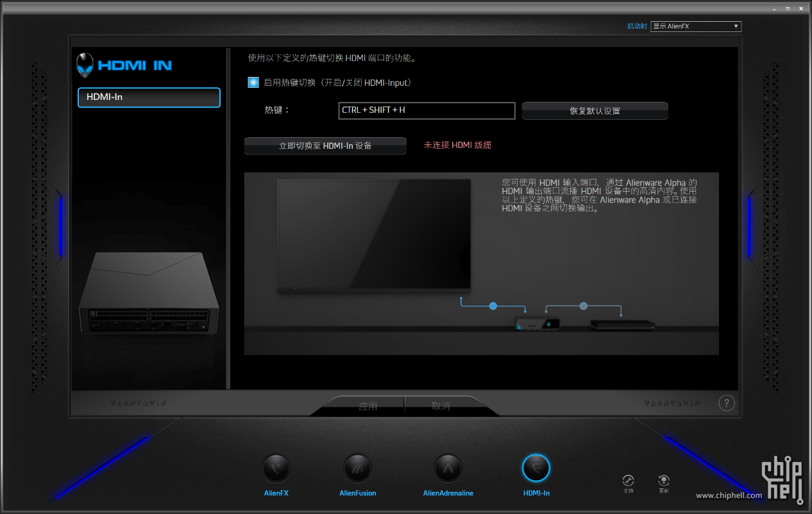Click the HDMI cable not connected status text
The image size is (812, 514).
[x=457, y=145]
